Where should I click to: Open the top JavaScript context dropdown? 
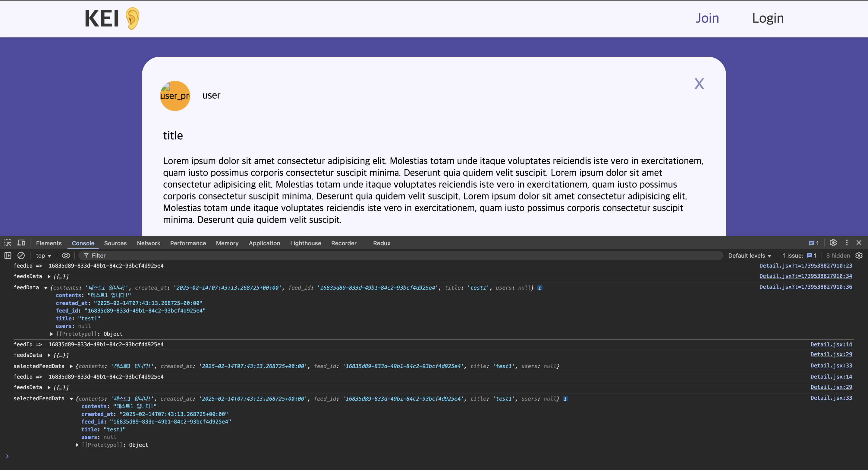(x=43, y=256)
